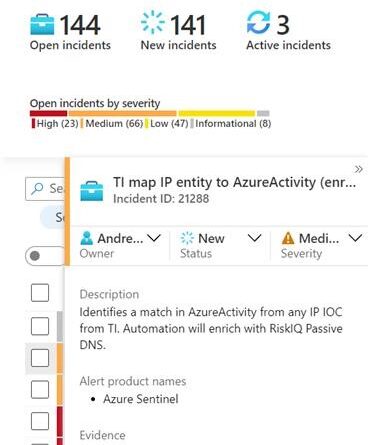Image resolution: width=368 pixels, height=445 pixels.
Task: Expand the Owner dropdown chevron
Action: click(x=154, y=238)
